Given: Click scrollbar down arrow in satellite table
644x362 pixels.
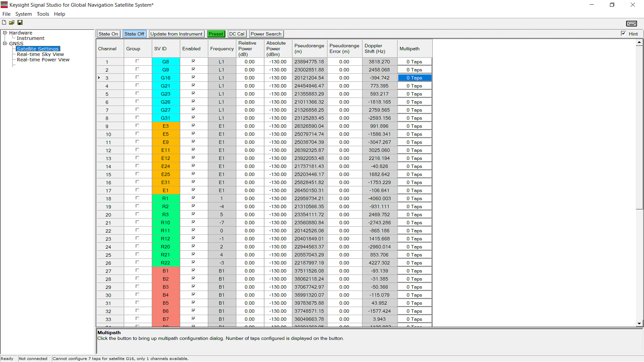Looking at the screenshot, I should point(639,323).
